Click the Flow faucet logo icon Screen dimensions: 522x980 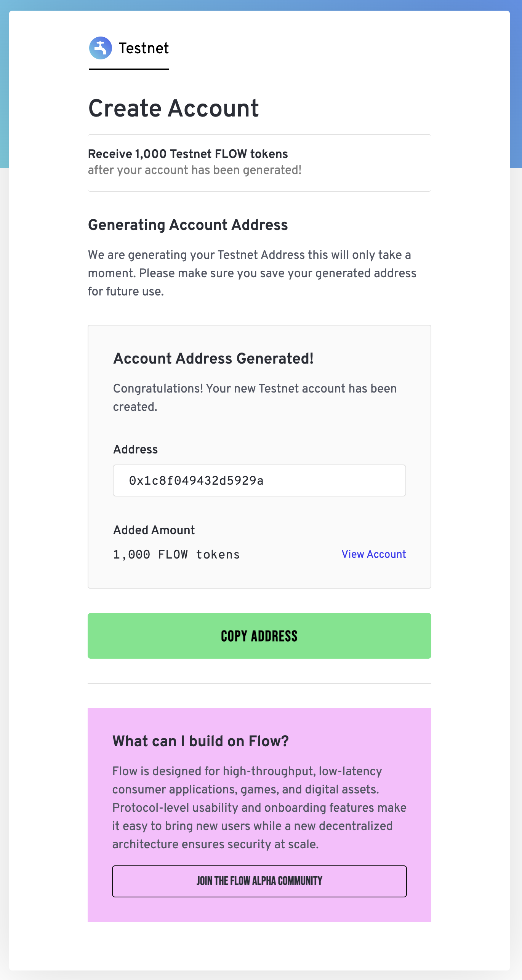[100, 48]
